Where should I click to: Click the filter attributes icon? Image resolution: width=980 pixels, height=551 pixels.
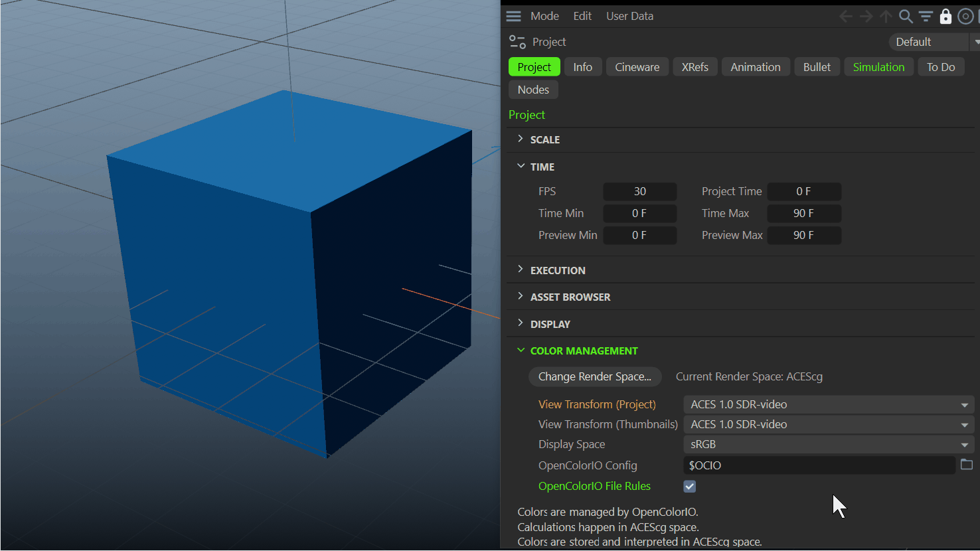[926, 16]
